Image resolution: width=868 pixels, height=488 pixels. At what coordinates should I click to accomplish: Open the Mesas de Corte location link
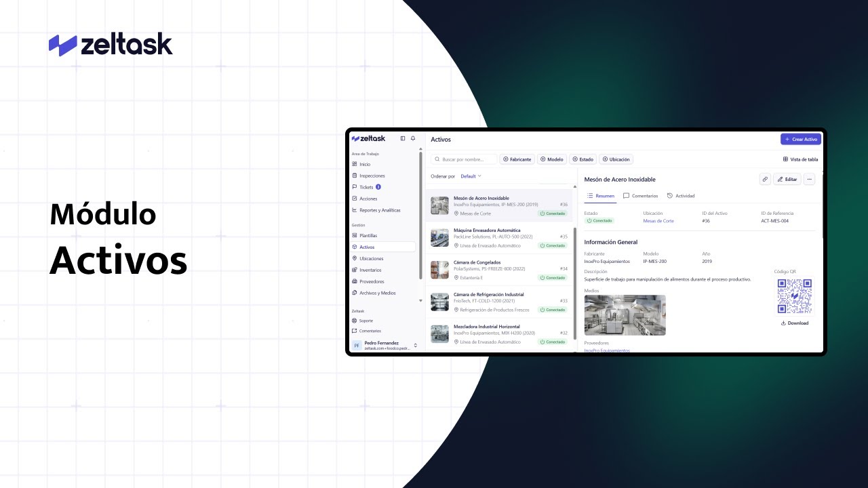coord(658,220)
